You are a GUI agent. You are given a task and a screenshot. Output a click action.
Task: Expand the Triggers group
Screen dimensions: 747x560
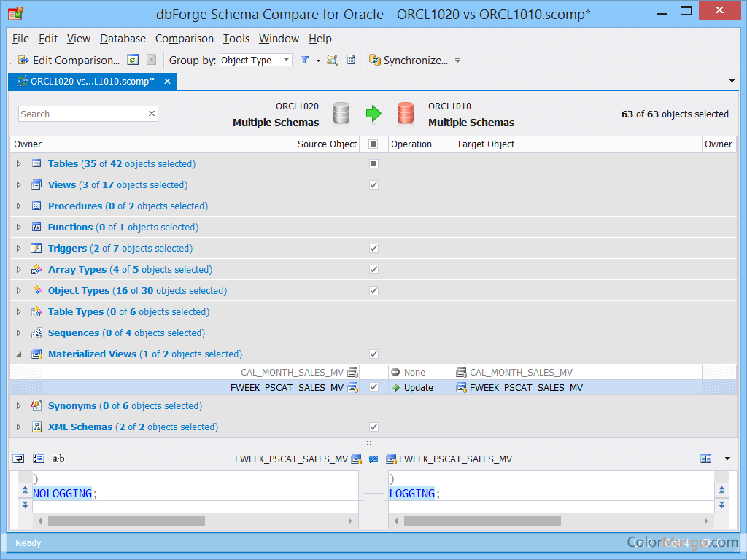[x=18, y=248]
